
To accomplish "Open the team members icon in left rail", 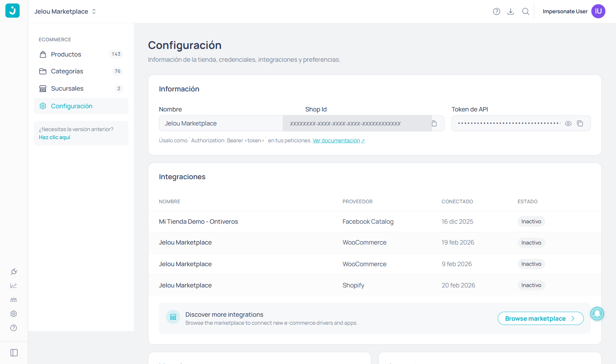I will coord(14,300).
